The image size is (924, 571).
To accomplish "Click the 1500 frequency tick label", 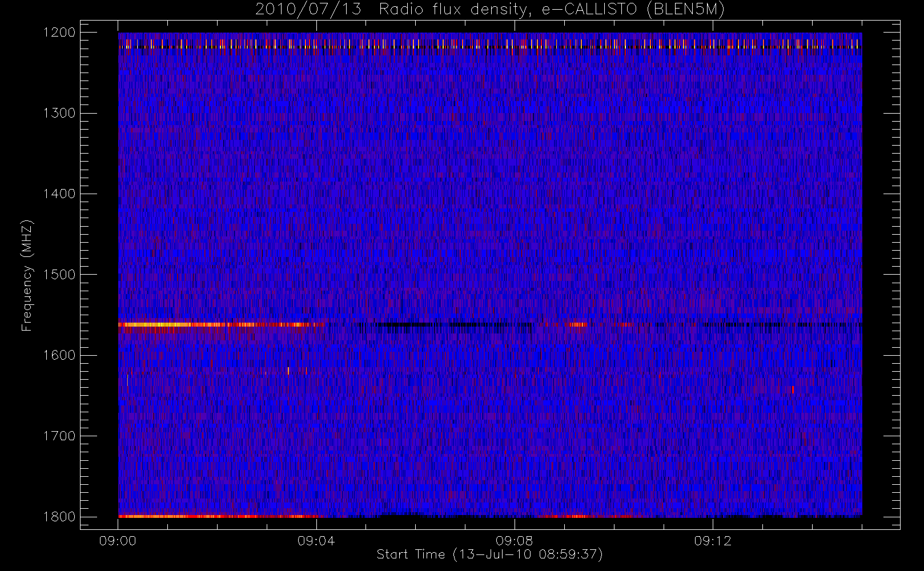I will (x=59, y=275).
